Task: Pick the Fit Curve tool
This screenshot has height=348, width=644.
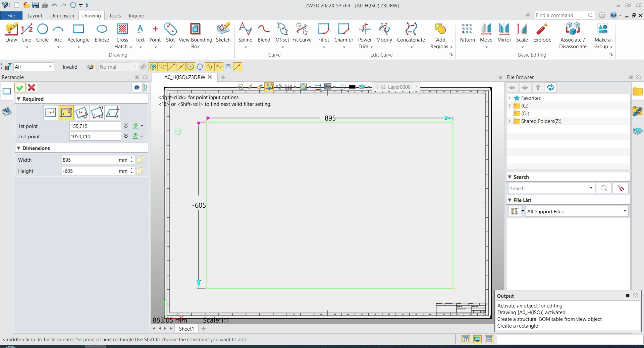Action: point(302,33)
